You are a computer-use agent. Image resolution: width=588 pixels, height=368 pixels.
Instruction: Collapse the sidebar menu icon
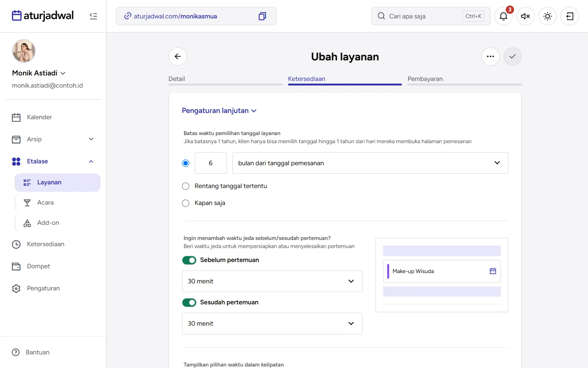point(93,16)
